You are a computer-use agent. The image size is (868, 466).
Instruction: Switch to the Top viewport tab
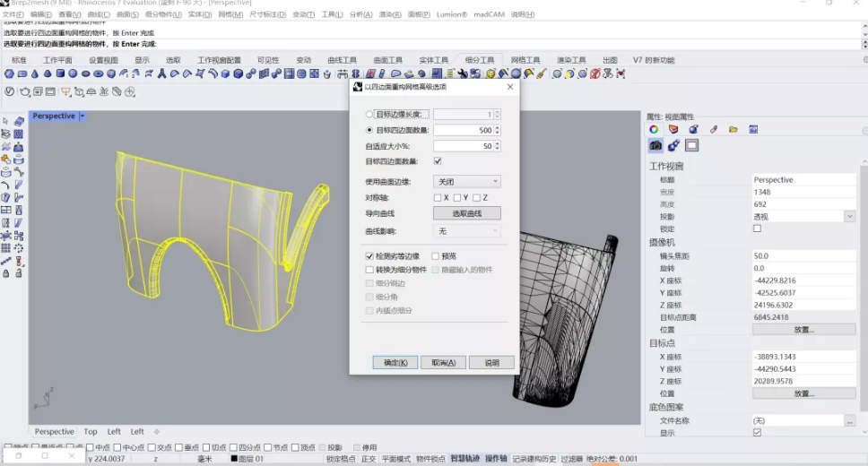click(x=91, y=432)
